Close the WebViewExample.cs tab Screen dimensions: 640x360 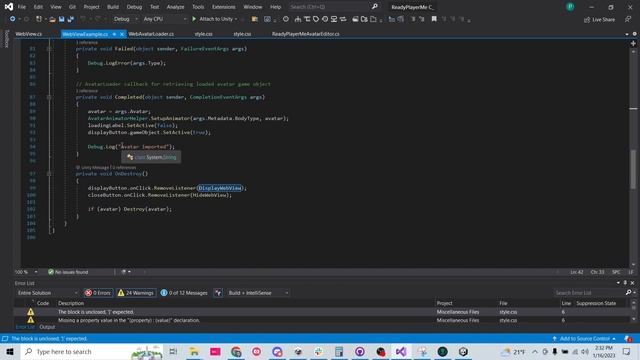122,34
